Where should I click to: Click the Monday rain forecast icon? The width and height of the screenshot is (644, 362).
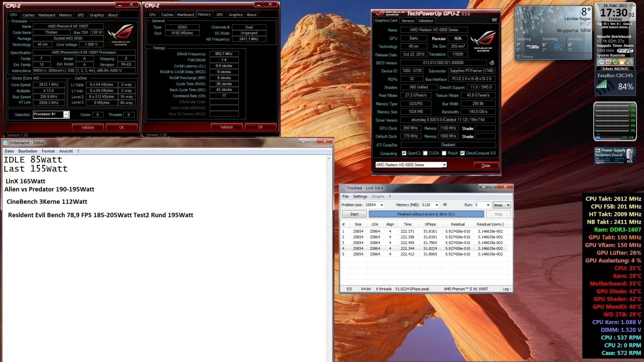(x=584, y=47)
